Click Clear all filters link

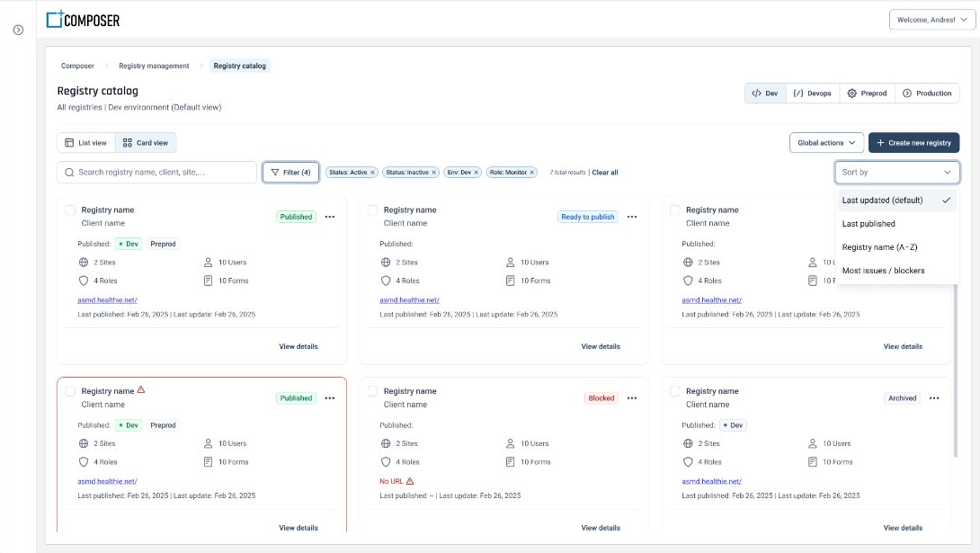click(605, 173)
